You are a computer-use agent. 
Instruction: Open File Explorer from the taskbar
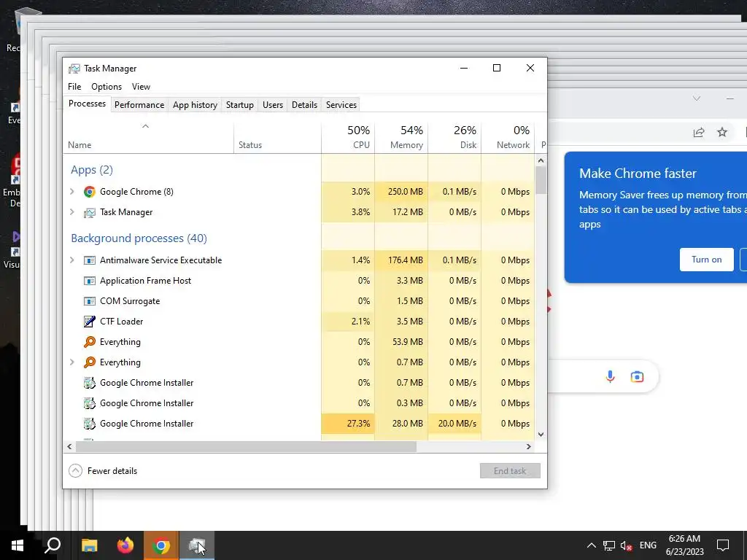[x=89, y=545]
